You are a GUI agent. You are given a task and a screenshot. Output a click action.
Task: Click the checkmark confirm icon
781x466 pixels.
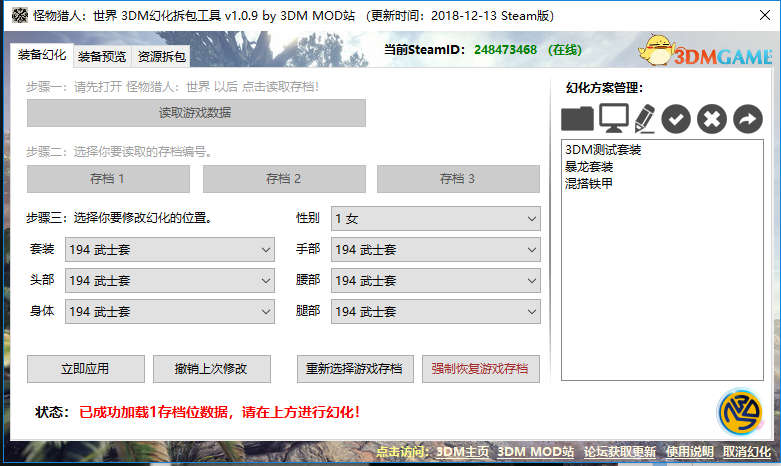[677, 119]
